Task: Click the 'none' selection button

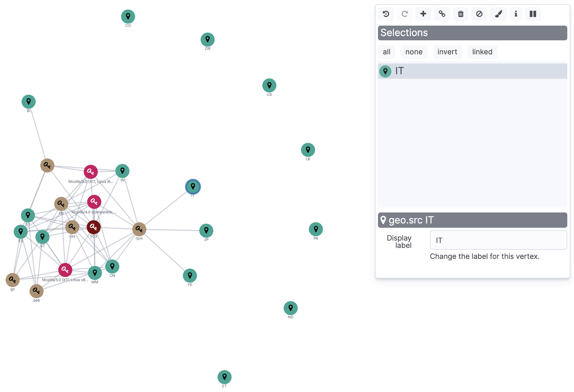Action: coord(414,52)
